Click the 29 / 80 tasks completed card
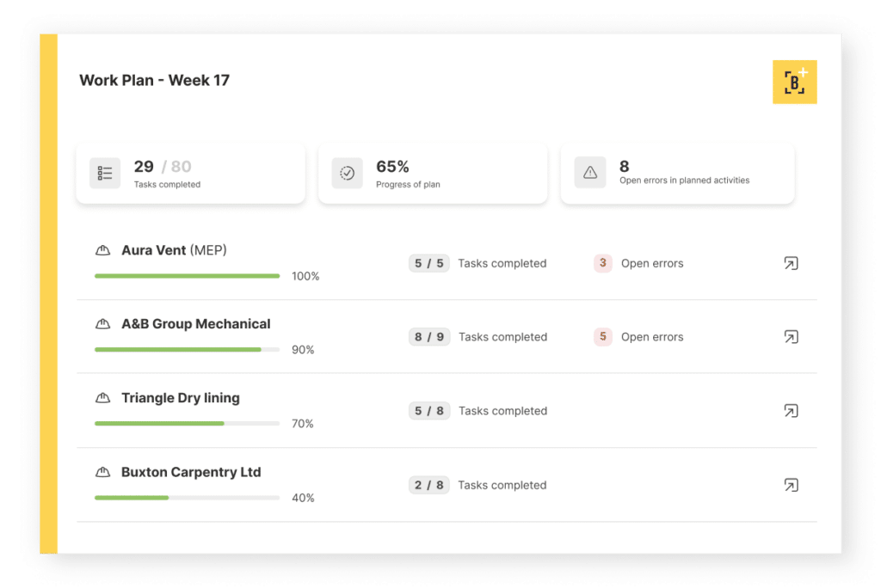Viewport: 881px width, 588px height. coord(190,172)
